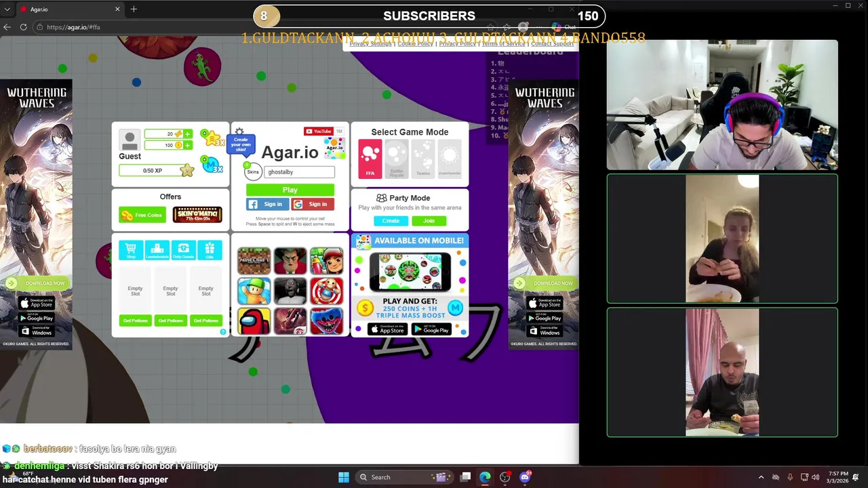This screenshot has height=488, width=868.
Task: Claim Free Coins offer
Action: click(x=142, y=215)
